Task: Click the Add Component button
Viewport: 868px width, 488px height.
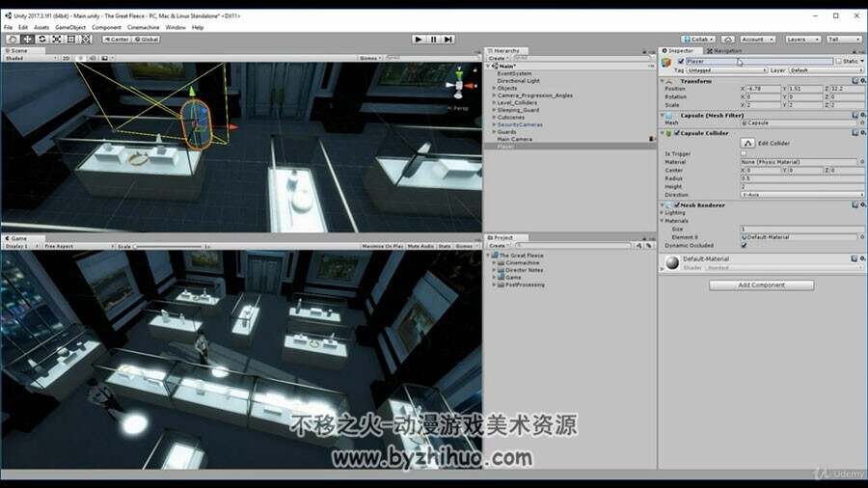Action: coord(761,285)
